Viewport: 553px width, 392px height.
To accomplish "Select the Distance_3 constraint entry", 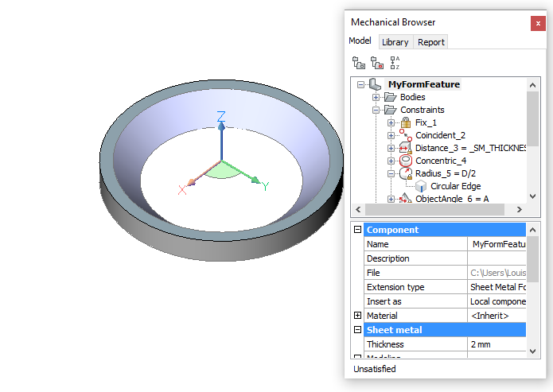I will pos(469,148).
